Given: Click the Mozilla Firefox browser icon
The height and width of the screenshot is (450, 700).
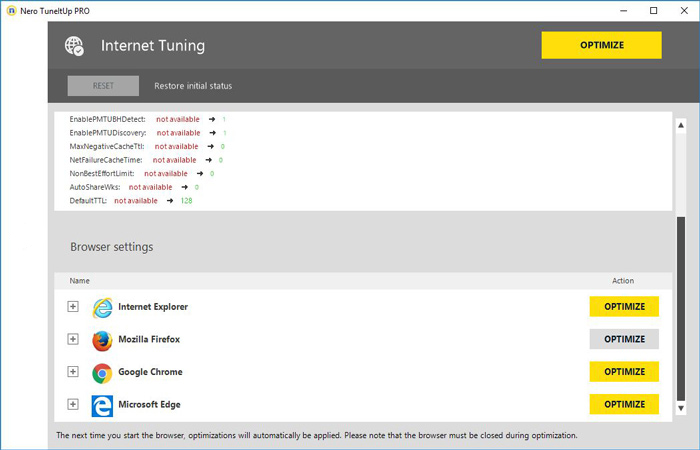Looking at the screenshot, I should (x=102, y=340).
